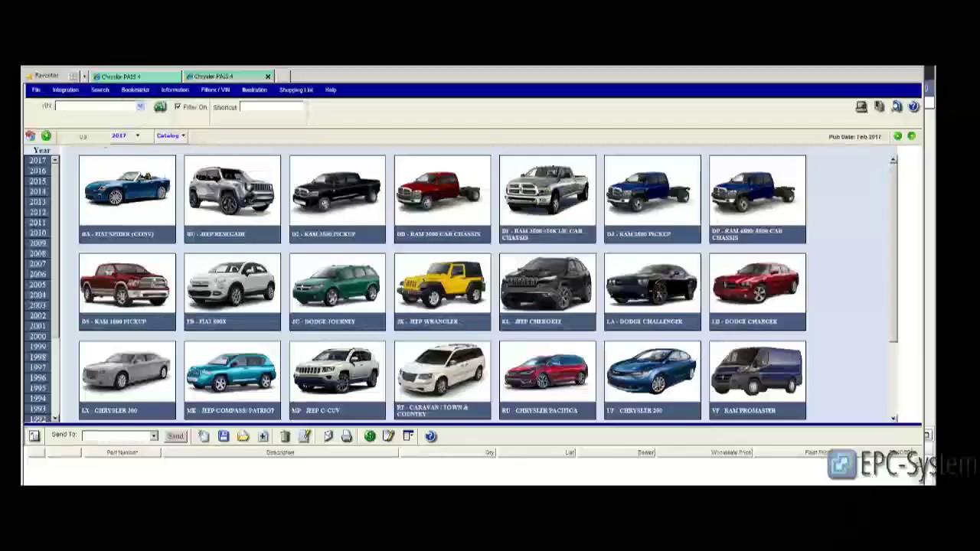Select the Dodge Challenger thumbnail
This screenshot has width=980, height=551.
pos(652,292)
